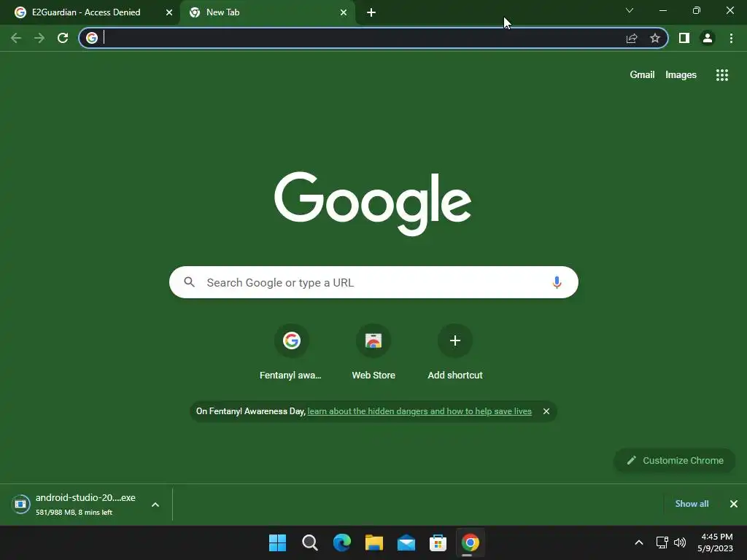Click Chrome icon in taskbar

[x=471, y=542]
